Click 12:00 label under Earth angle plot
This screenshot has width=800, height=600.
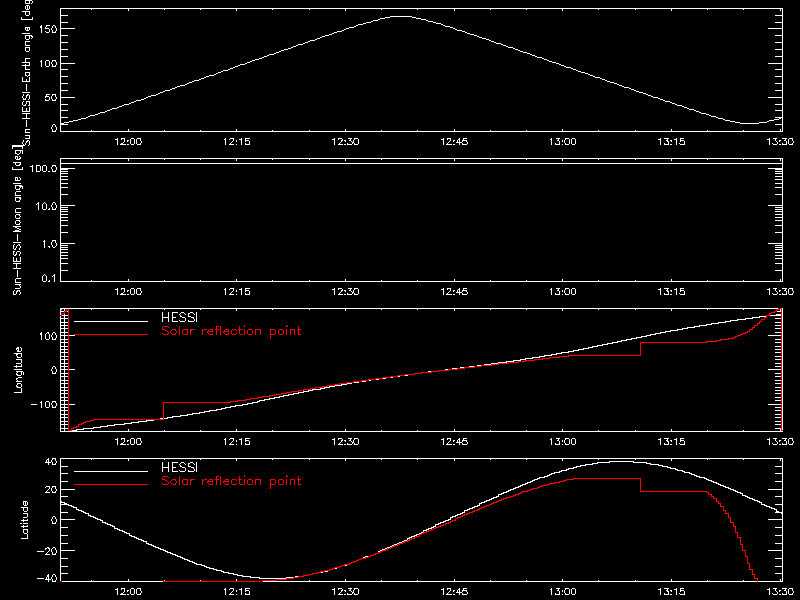[128, 141]
